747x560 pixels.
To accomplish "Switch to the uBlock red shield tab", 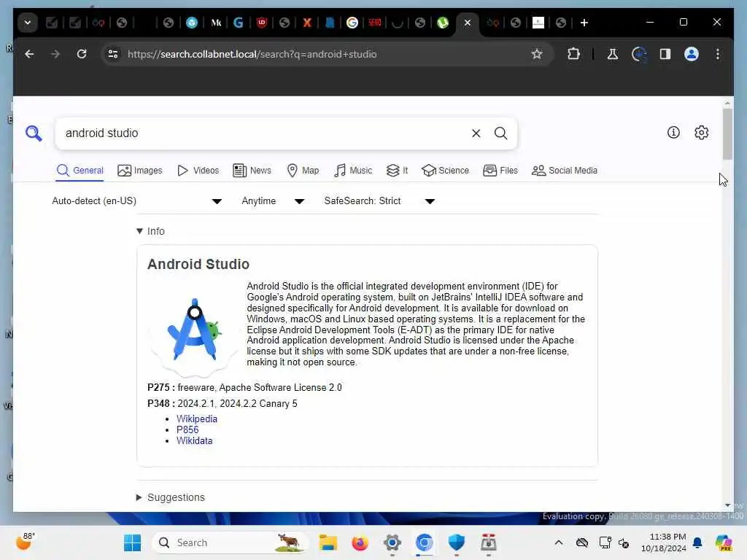I will click(262, 23).
